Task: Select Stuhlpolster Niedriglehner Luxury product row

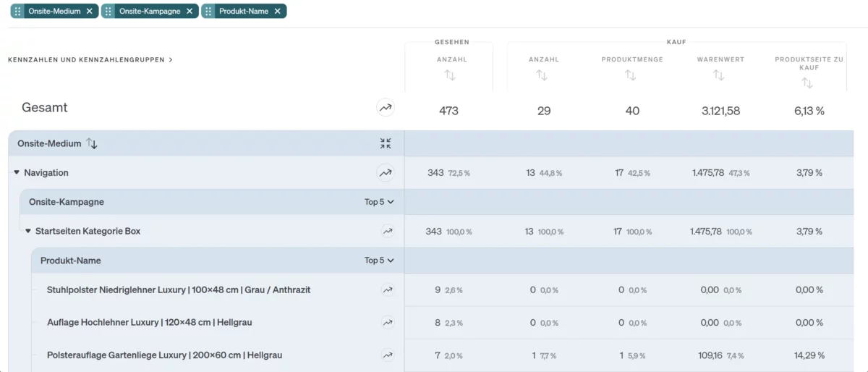Action: (179, 290)
